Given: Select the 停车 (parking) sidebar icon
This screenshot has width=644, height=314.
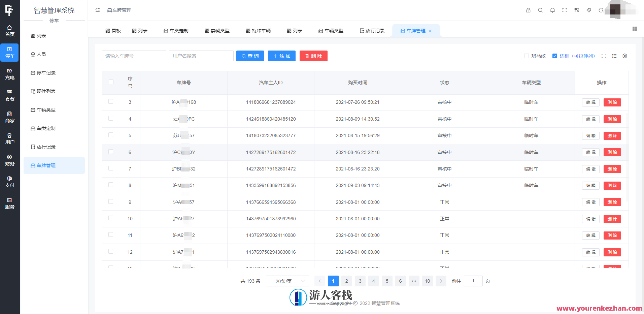Looking at the screenshot, I should click(x=9, y=53).
